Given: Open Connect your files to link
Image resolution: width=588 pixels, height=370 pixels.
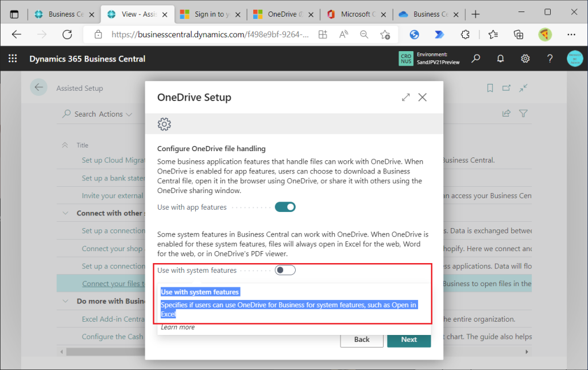Looking at the screenshot, I should (x=114, y=284).
